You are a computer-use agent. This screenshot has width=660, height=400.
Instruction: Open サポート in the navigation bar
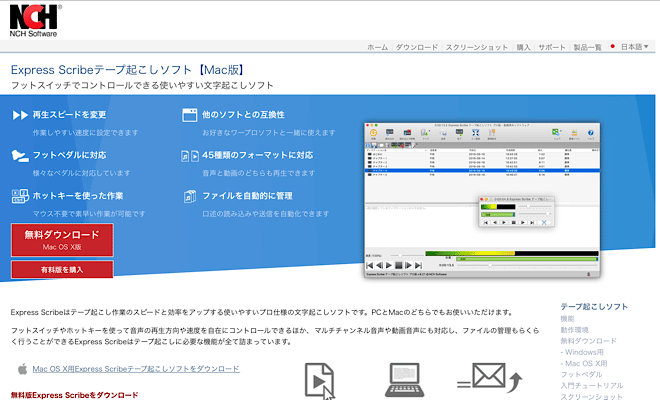(x=552, y=47)
